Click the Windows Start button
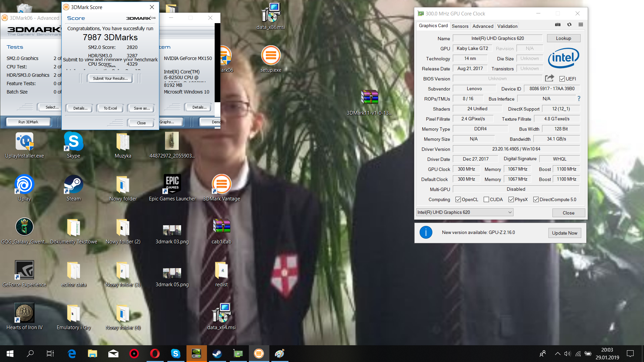The width and height of the screenshot is (644, 362). tap(10, 354)
